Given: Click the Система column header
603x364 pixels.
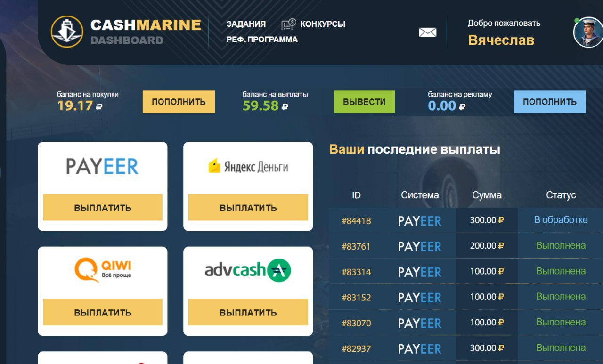Looking at the screenshot, I should pos(420,195).
